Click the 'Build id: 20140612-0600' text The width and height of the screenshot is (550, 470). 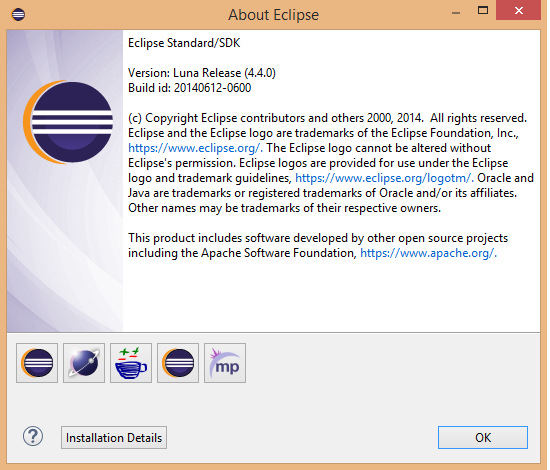189,88
